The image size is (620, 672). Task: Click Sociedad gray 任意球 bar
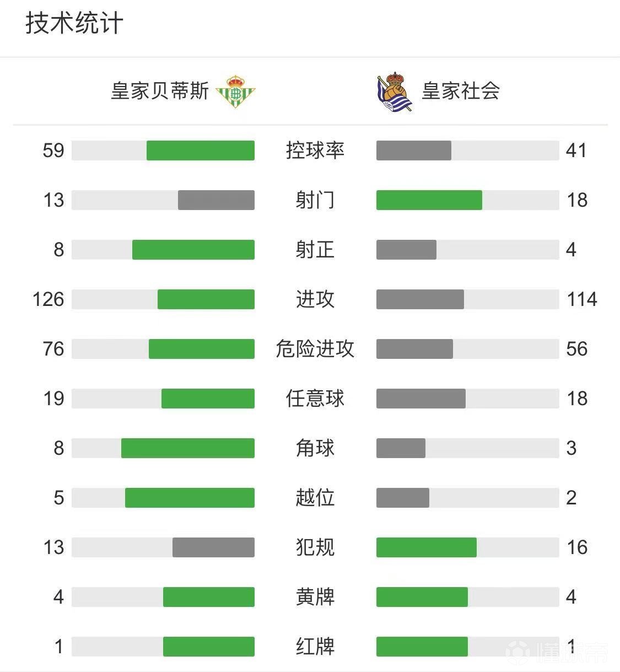pyautogui.click(x=421, y=399)
